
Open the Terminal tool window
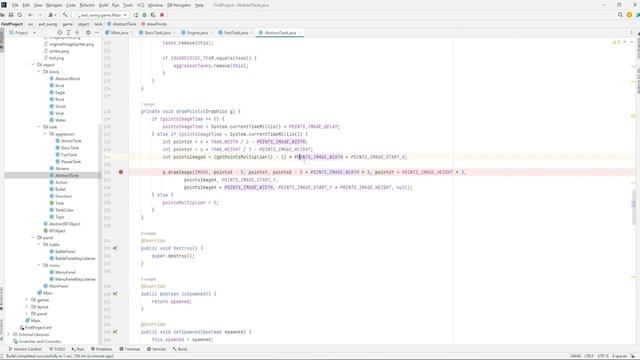click(x=129, y=349)
